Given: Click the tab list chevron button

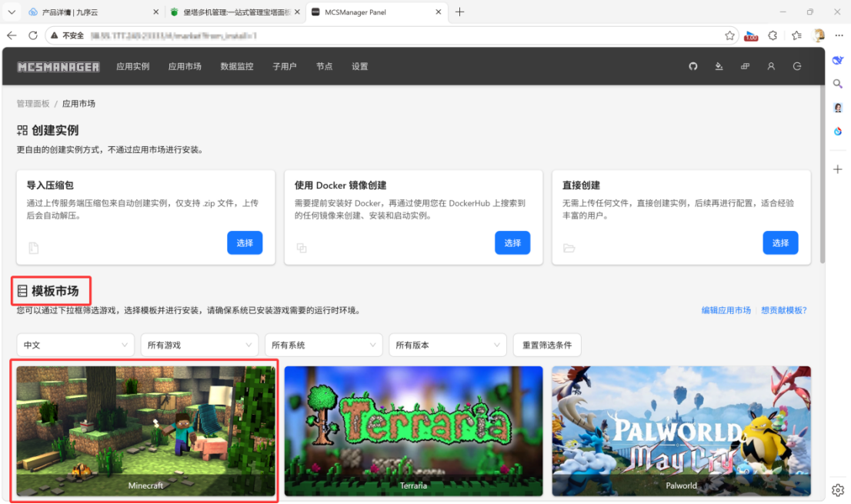Looking at the screenshot, I should click(12, 12).
